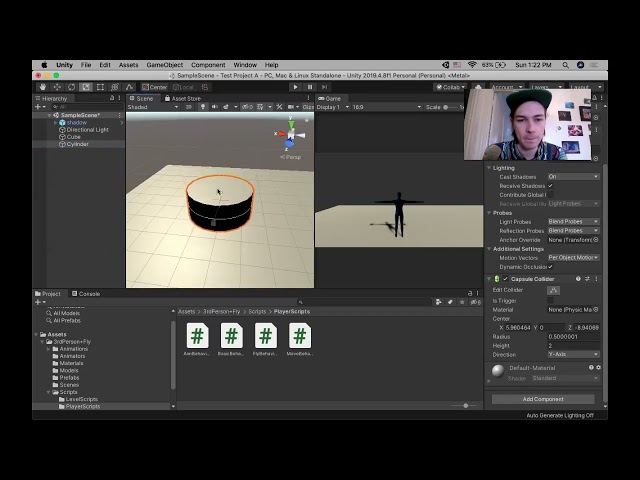
Task: Open Capsule Collider more options menu
Action: coord(596,279)
